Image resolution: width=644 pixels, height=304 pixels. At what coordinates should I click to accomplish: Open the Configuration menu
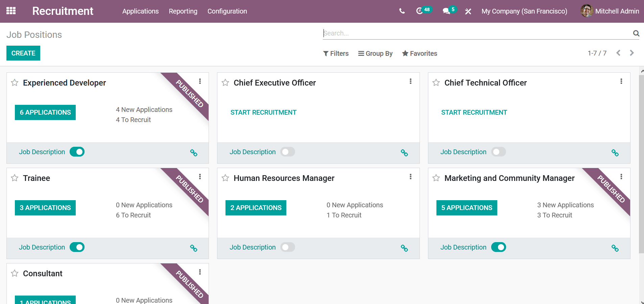tap(227, 11)
